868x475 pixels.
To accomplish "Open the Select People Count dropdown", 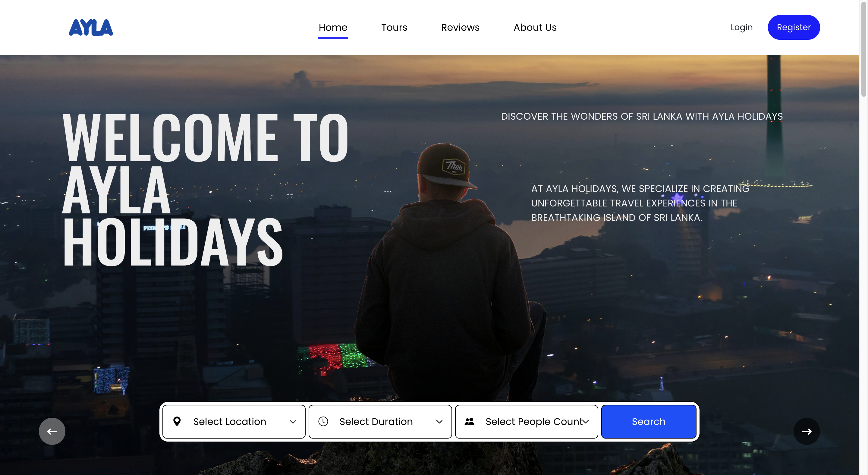I will (526, 421).
